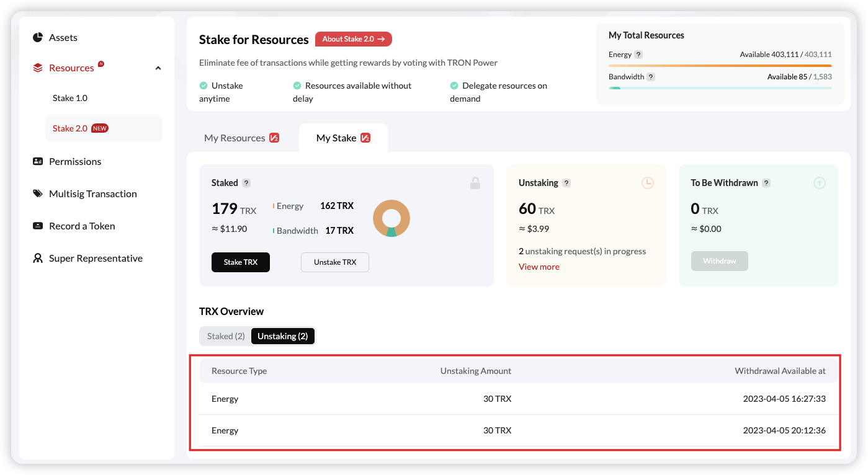Switch to the My Resources tab
The height and width of the screenshot is (475, 868).
coord(242,138)
